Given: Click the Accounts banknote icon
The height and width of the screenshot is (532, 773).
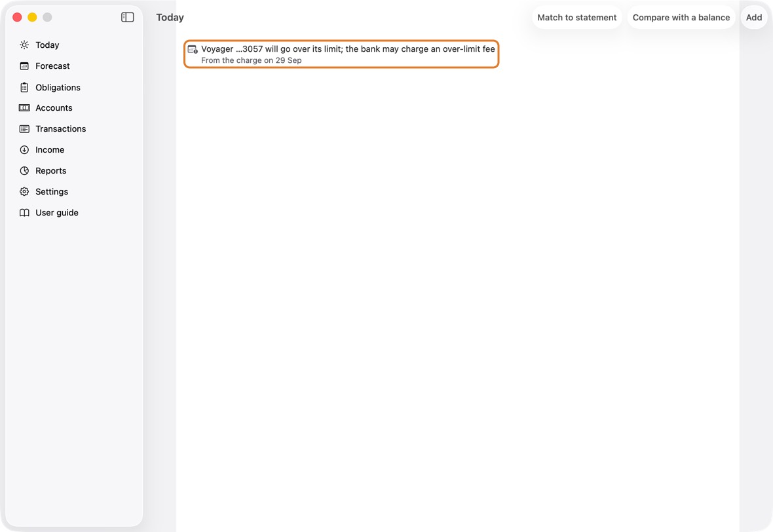Looking at the screenshot, I should [x=24, y=108].
